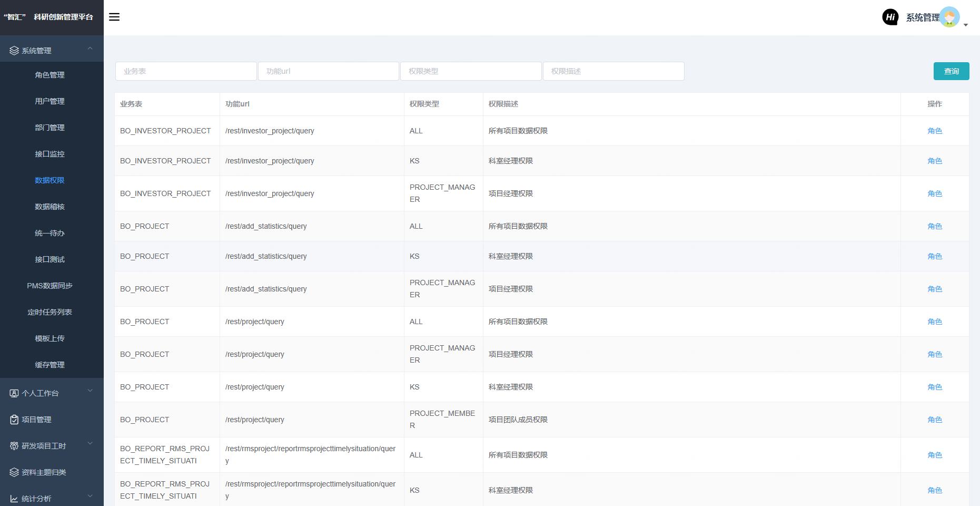Screen dimensions: 980x506
Task: Click the 个人工作台 person icon
Action: [14, 393]
